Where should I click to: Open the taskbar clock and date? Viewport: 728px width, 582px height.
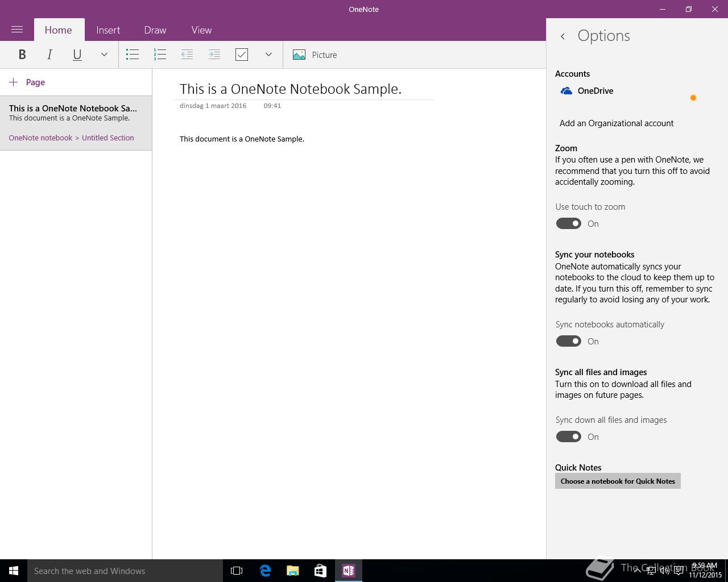tap(705, 571)
